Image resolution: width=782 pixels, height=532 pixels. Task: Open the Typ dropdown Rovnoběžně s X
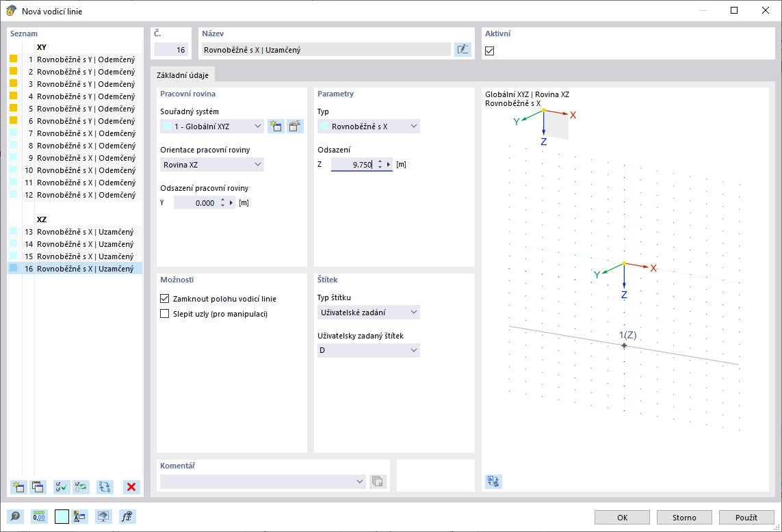(369, 126)
